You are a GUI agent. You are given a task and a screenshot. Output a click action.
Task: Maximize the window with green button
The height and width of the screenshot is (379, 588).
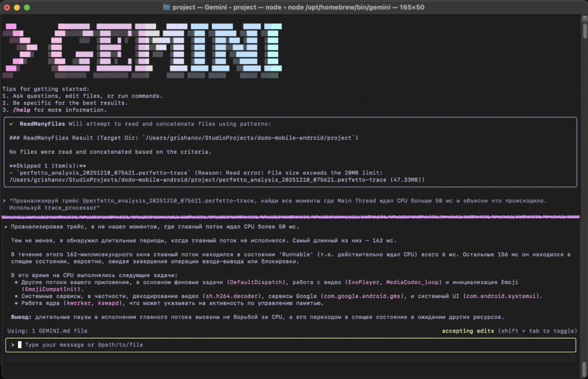tap(27, 8)
